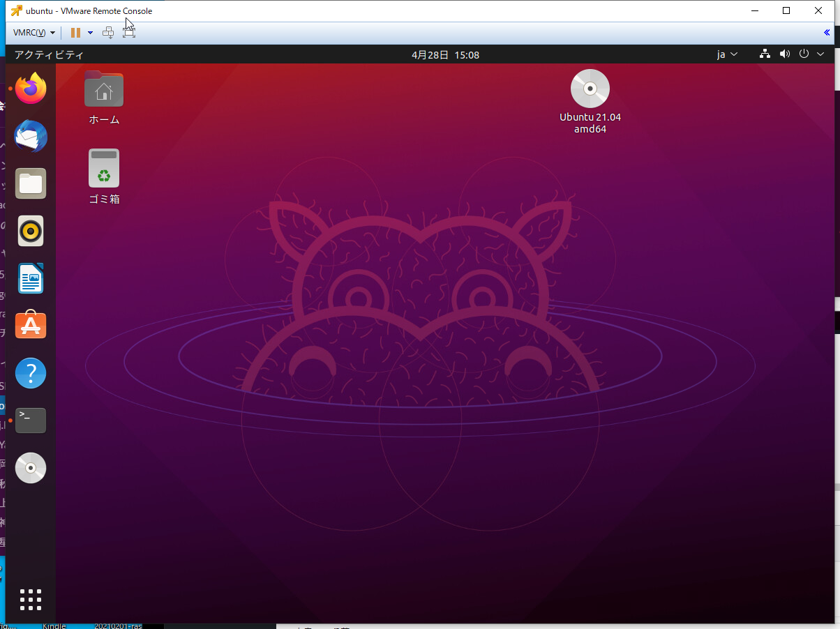Show all applications grid
The height and width of the screenshot is (629, 840).
pos(31,600)
